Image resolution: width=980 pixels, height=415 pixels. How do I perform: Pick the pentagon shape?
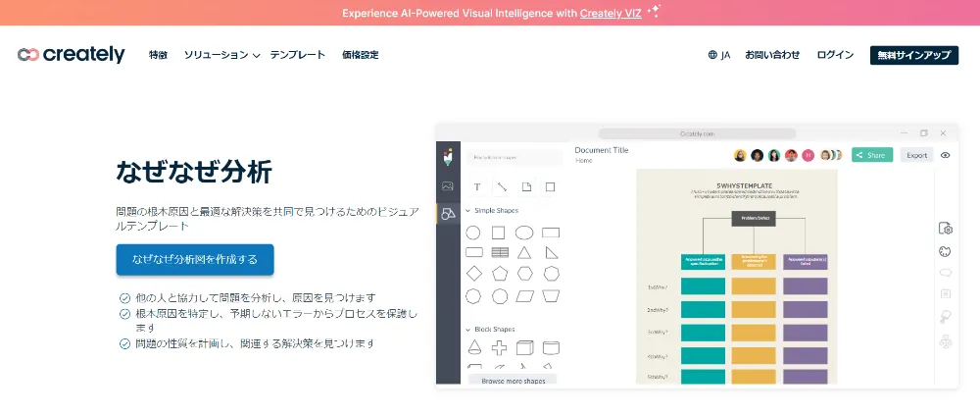[x=500, y=274]
